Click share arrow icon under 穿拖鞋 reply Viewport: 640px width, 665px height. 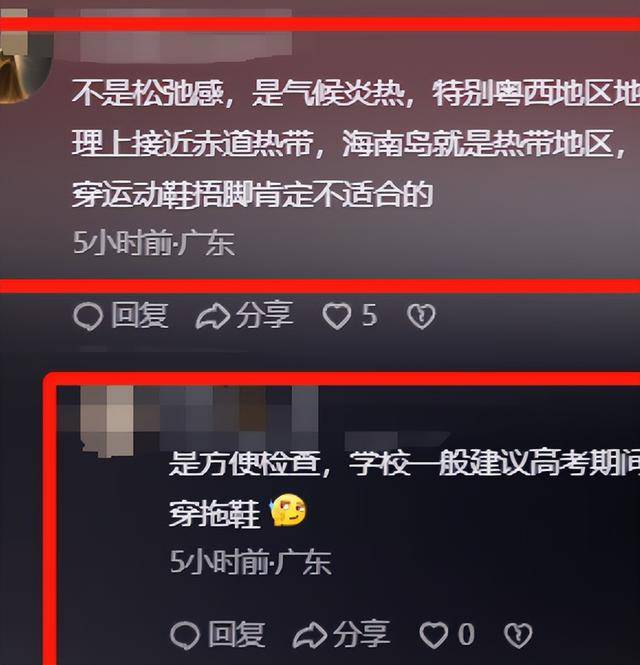(310, 635)
